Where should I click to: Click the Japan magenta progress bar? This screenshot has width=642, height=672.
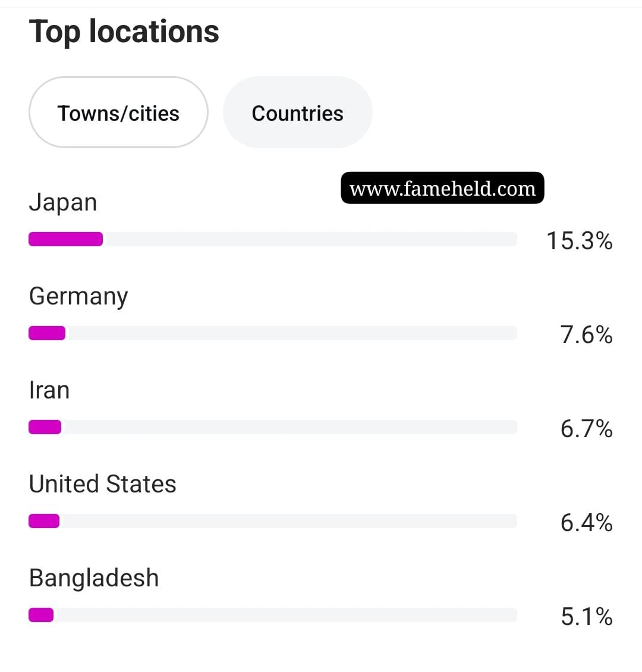[x=65, y=239]
